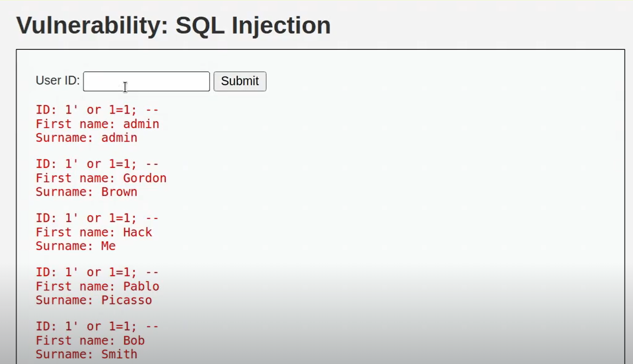This screenshot has height=364, width=633.
Task: Click the Surname: admin result text
Action: pyautogui.click(x=86, y=137)
